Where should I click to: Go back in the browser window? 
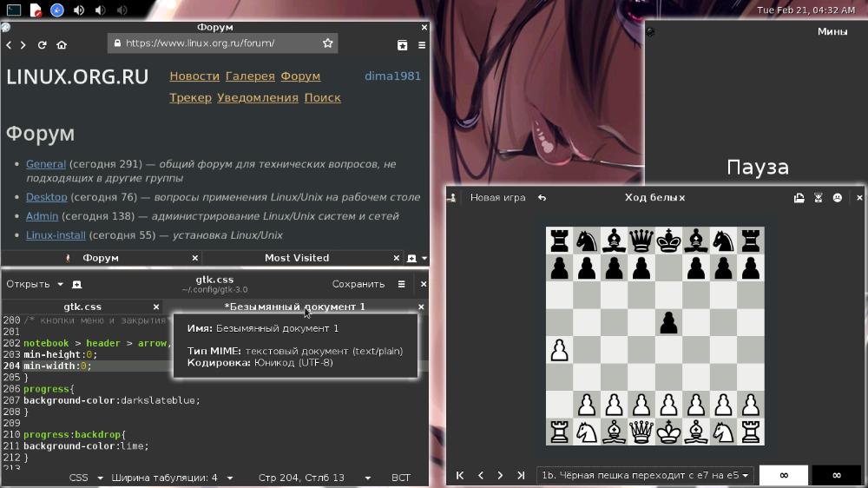[9, 45]
